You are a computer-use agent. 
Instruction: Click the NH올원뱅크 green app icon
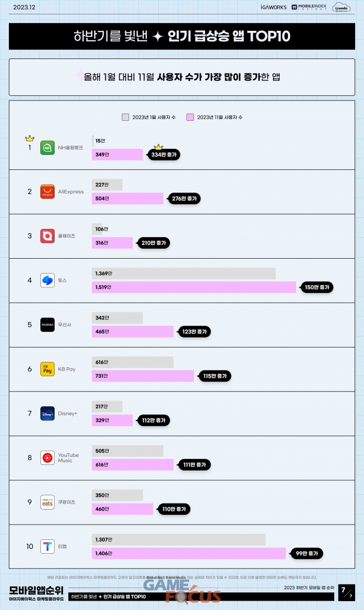pyautogui.click(x=47, y=148)
